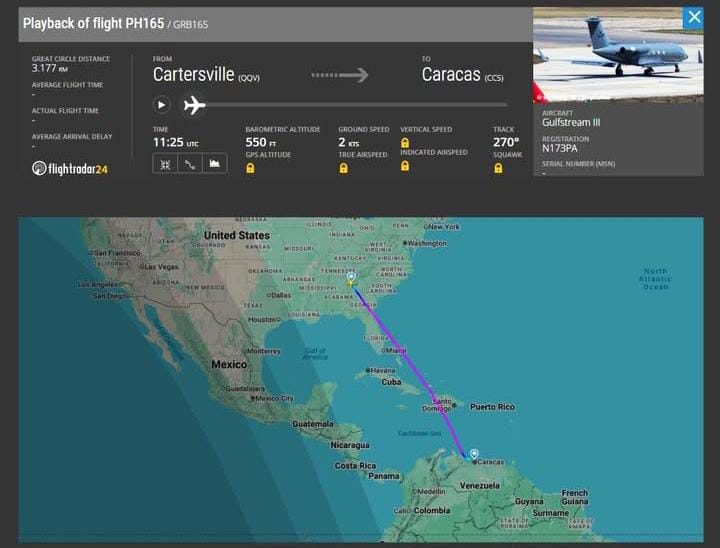Click the 550 FT barometric altitude value
720x548 pixels.
point(260,142)
